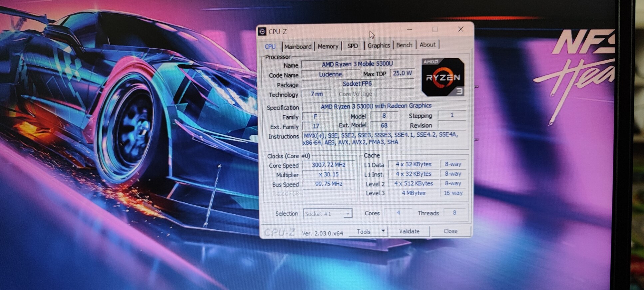Switch to the Memory tab
Viewport: 644px width, 290px height.
328,46
